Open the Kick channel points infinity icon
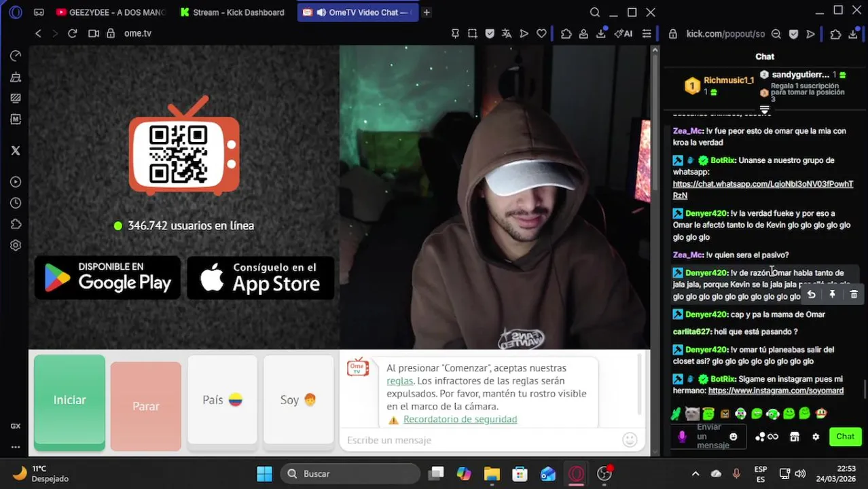 coord(767,437)
